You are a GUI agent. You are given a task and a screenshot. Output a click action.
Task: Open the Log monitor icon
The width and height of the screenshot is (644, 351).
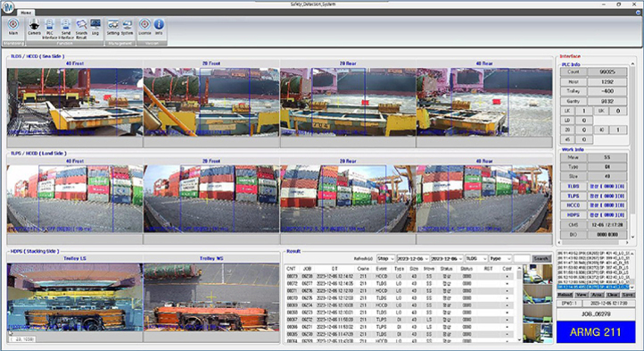(x=95, y=27)
